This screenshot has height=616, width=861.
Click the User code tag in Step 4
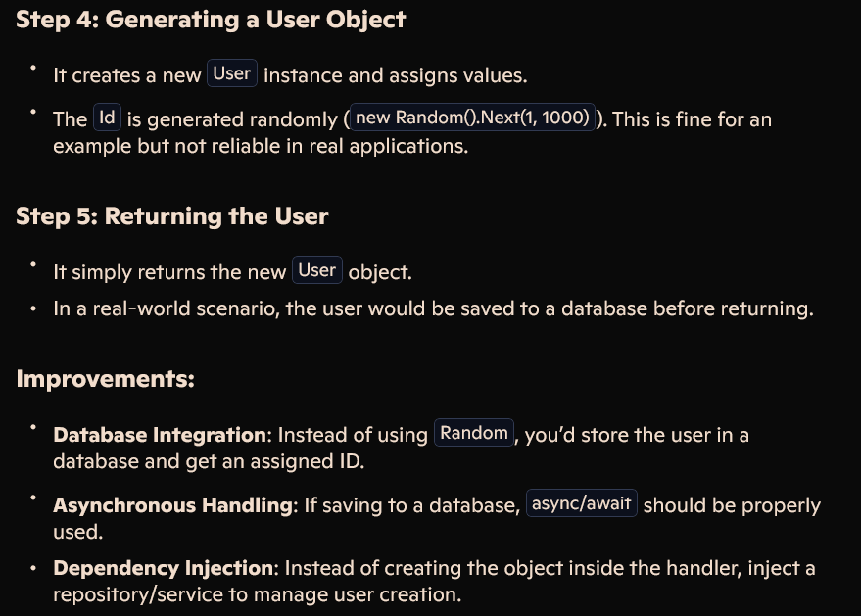232,73
